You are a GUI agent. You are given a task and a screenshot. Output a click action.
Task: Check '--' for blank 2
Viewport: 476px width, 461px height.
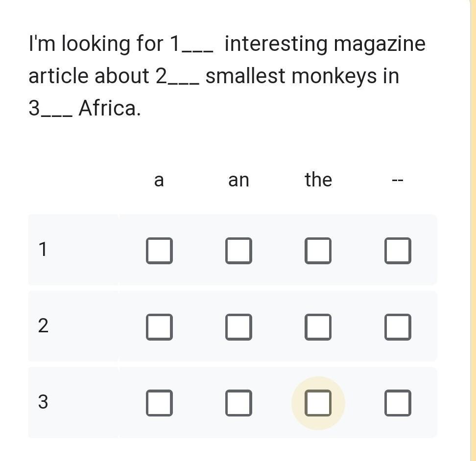tap(397, 327)
